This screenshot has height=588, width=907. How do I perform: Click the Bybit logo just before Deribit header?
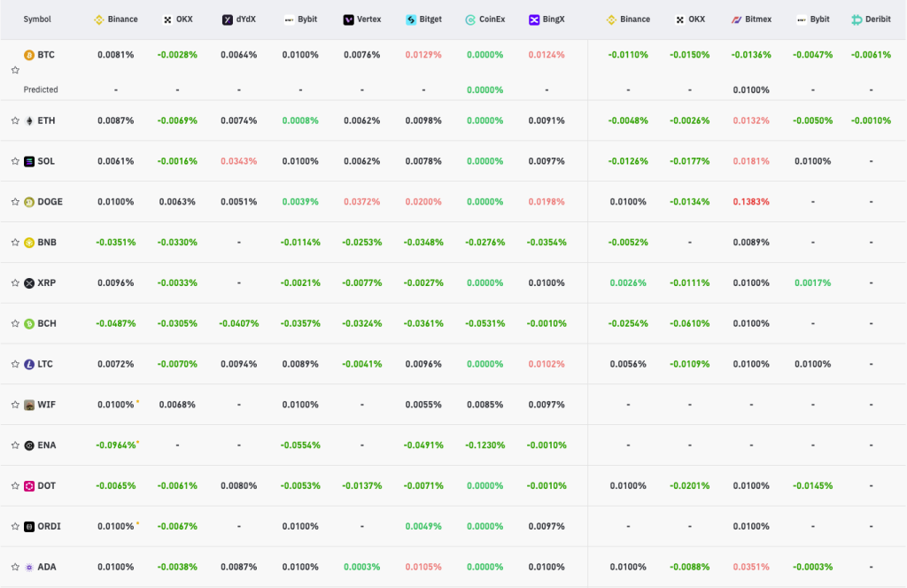coord(801,19)
